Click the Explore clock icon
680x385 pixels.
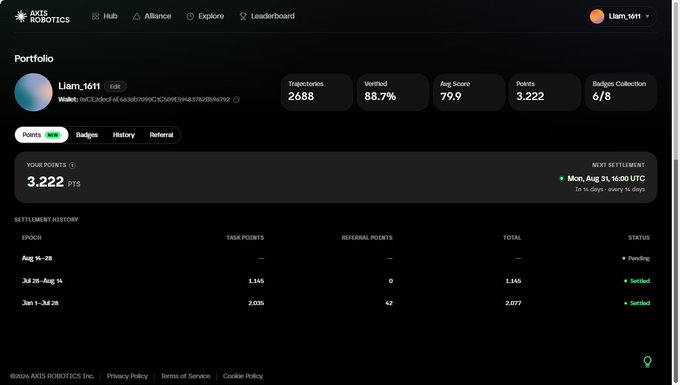190,16
